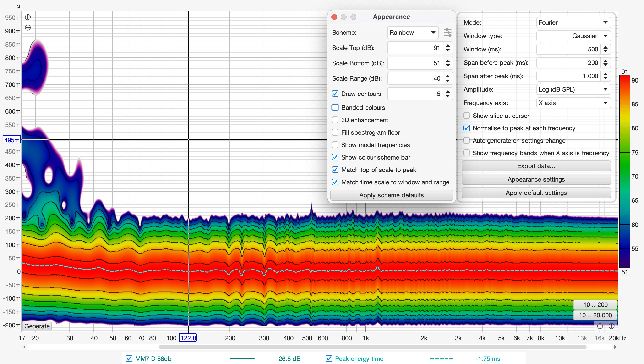Tick the Fill spectrogram floor checkbox
Viewport: 644px width, 364px height.
(335, 132)
